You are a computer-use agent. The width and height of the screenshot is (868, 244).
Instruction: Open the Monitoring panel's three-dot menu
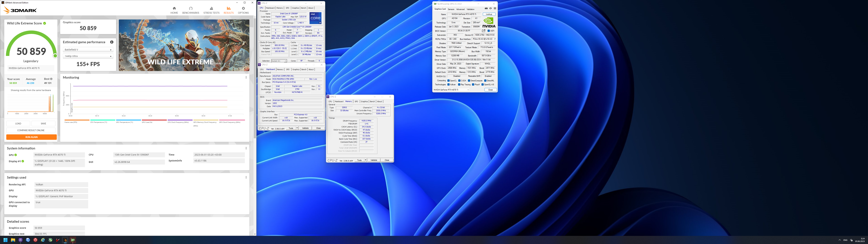(x=246, y=77)
